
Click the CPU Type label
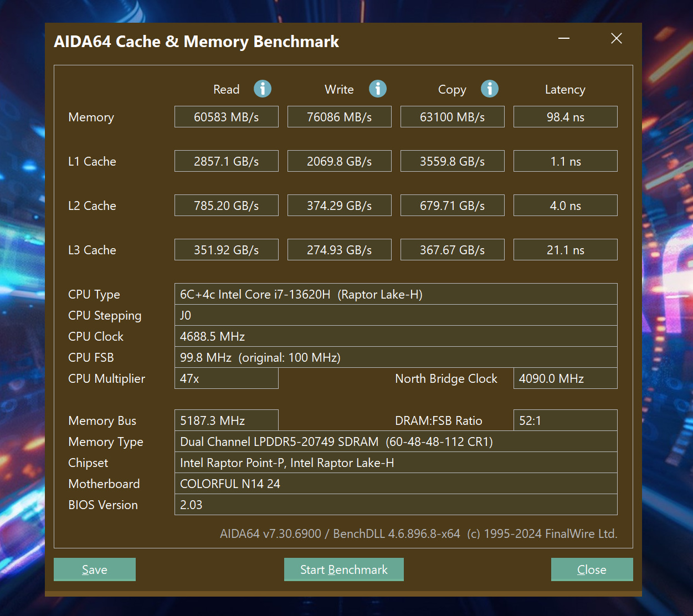[94, 295]
